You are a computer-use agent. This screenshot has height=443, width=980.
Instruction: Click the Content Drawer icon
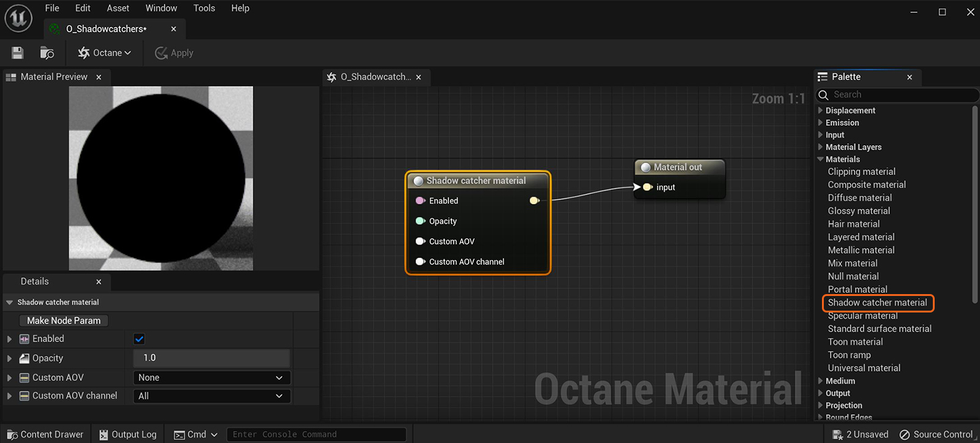(12, 434)
